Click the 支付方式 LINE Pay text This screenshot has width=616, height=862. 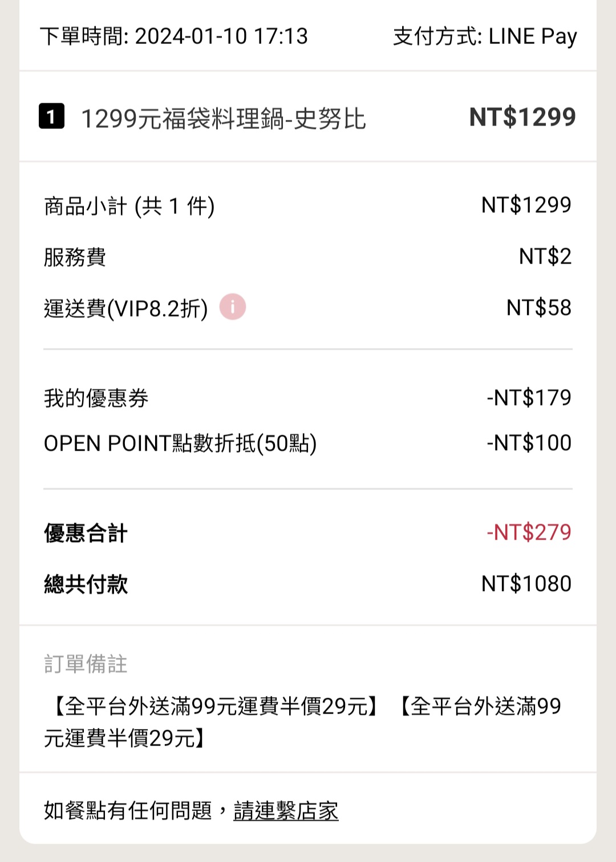pos(485,37)
